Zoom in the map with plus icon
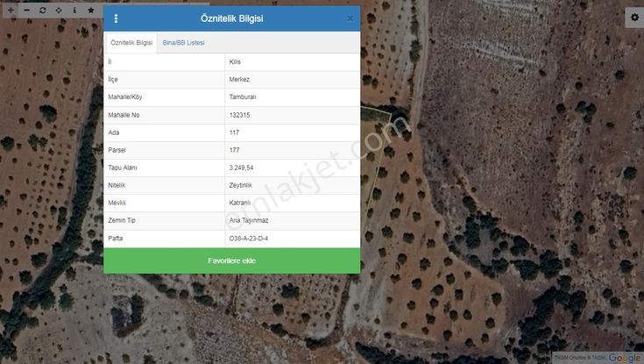The image size is (644, 364). (11, 10)
